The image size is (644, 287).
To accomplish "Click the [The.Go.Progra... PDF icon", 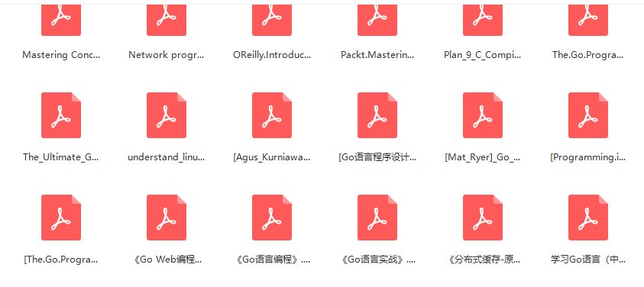I will tap(61, 218).
